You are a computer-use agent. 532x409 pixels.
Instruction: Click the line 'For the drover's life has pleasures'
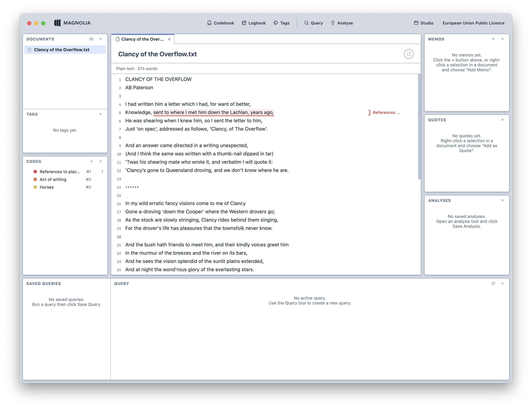tap(199, 228)
